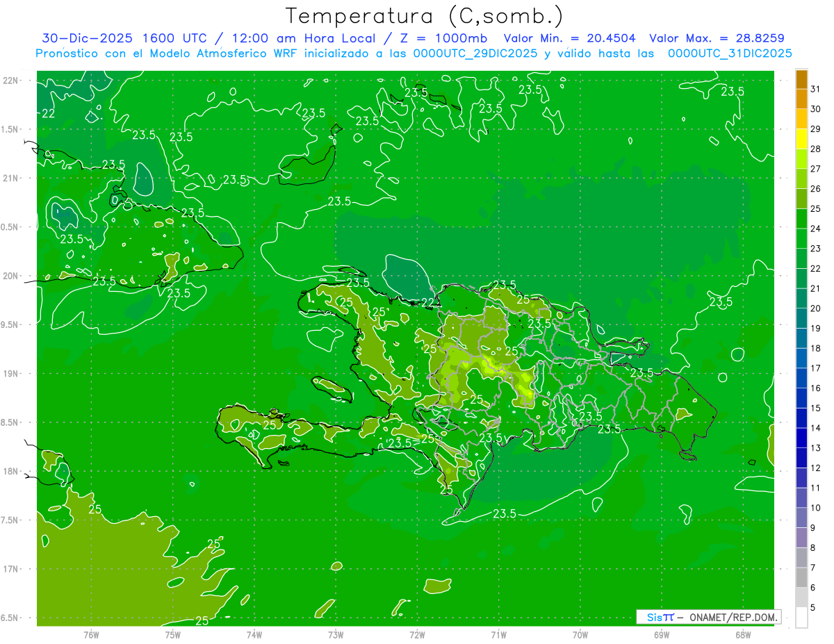Click the '74W' longitude axis label
Viewport: 834px width, 644px height.
click(x=254, y=634)
